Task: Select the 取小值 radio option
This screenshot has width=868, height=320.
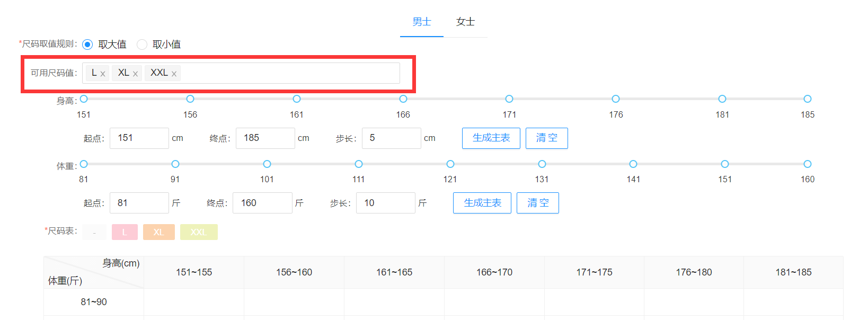Action: point(142,45)
